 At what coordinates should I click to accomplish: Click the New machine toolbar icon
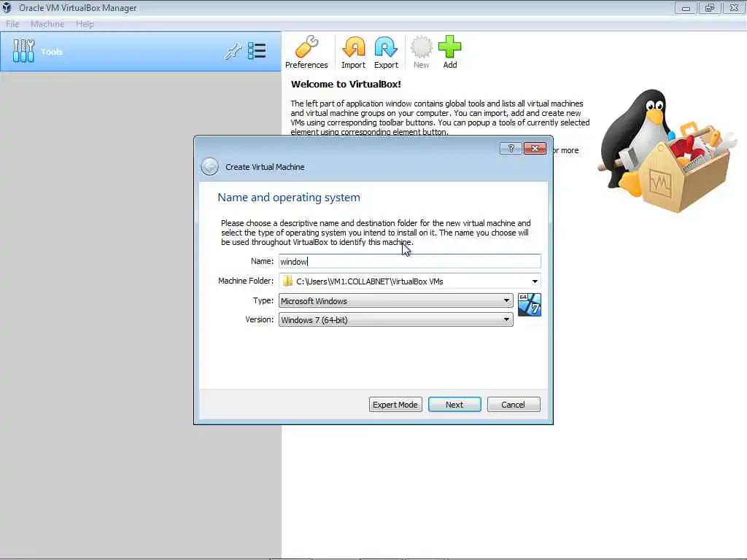(x=421, y=52)
